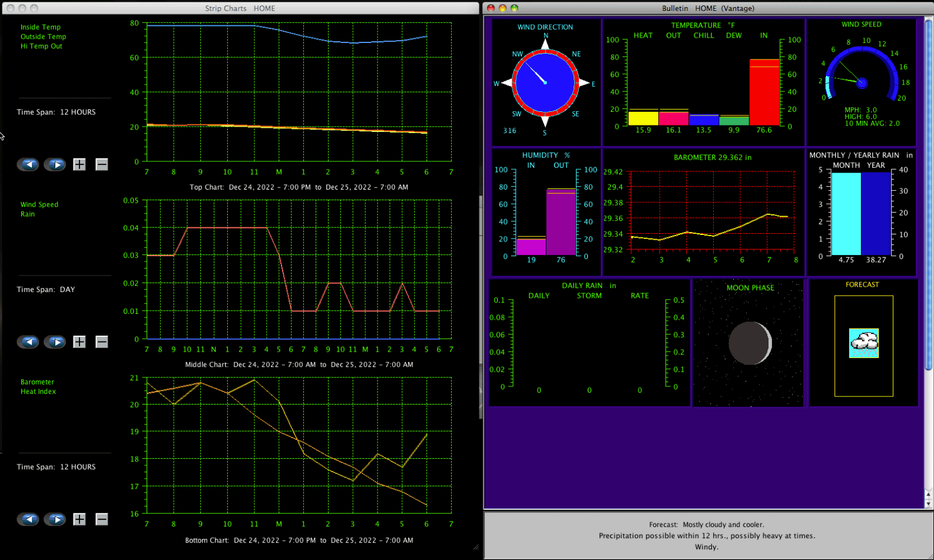The width and height of the screenshot is (934, 560).
Task: Click the cyan monthly rain bar
Action: point(846,214)
